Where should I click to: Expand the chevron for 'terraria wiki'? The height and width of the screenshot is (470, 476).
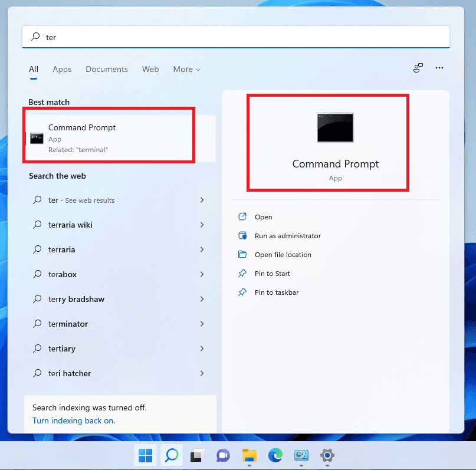point(202,225)
